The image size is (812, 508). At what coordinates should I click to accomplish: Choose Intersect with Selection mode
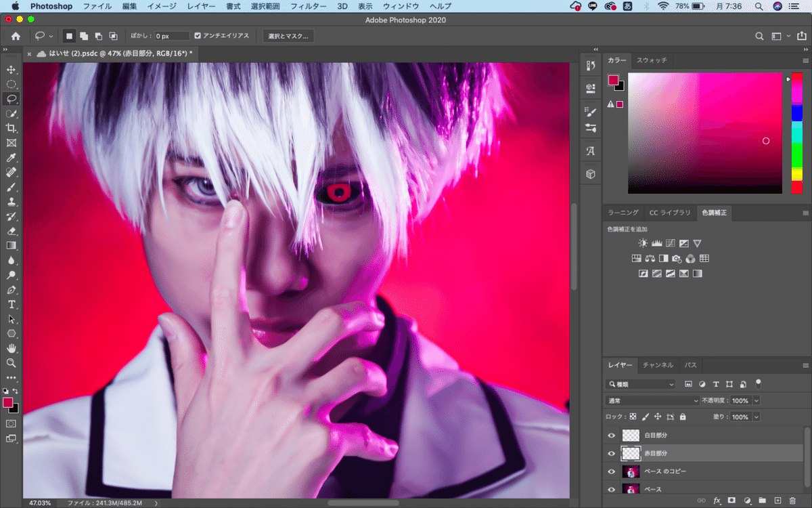114,36
